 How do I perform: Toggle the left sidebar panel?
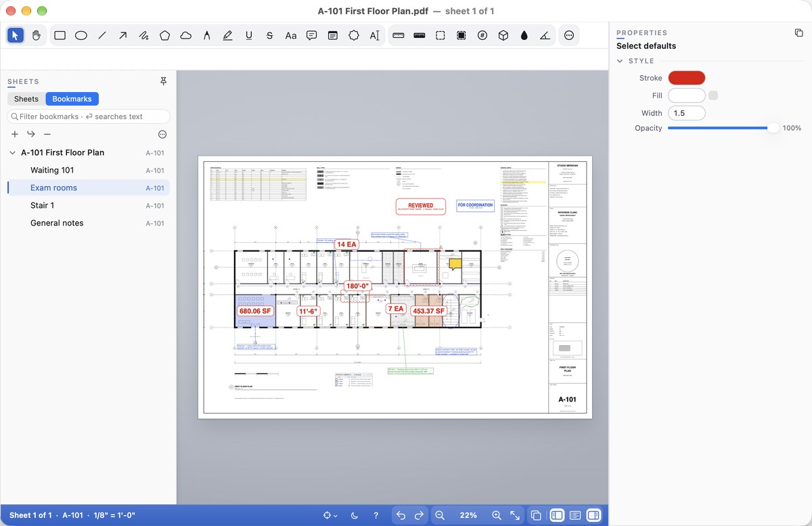pyautogui.click(x=557, y=515)
